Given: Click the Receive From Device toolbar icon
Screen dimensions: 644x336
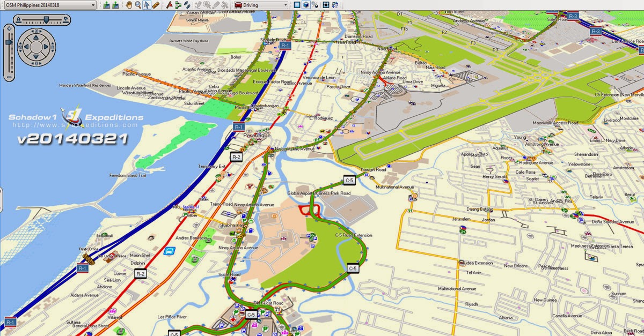Looking at the screenshot, I should [115, 5].
